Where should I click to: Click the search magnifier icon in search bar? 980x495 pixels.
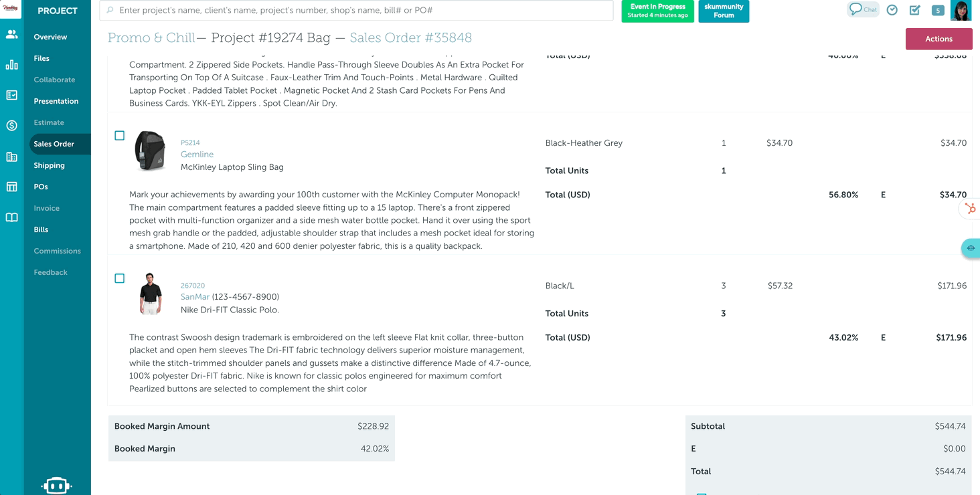[110, 11]
